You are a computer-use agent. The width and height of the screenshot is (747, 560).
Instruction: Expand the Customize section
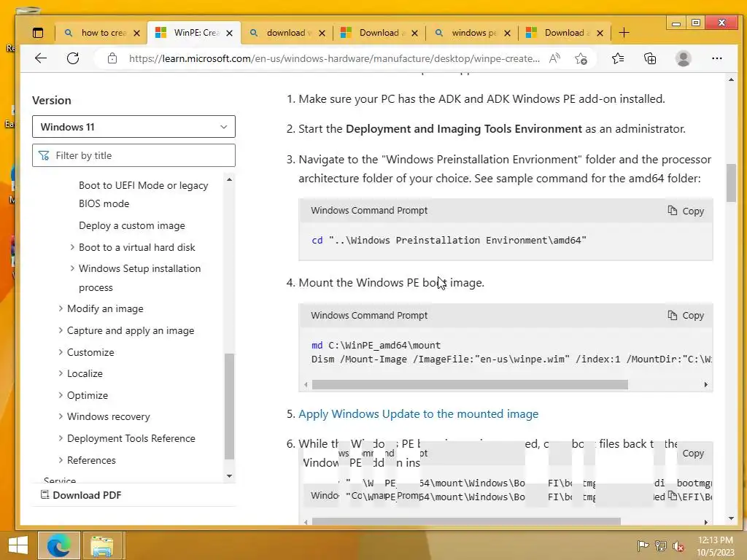tap(61, 352)
